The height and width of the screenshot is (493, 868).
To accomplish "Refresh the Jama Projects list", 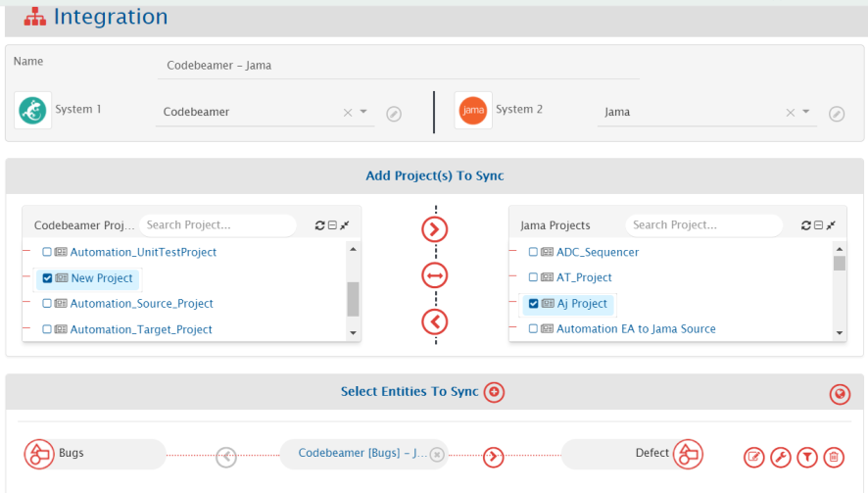I will (x=805, y=225).
